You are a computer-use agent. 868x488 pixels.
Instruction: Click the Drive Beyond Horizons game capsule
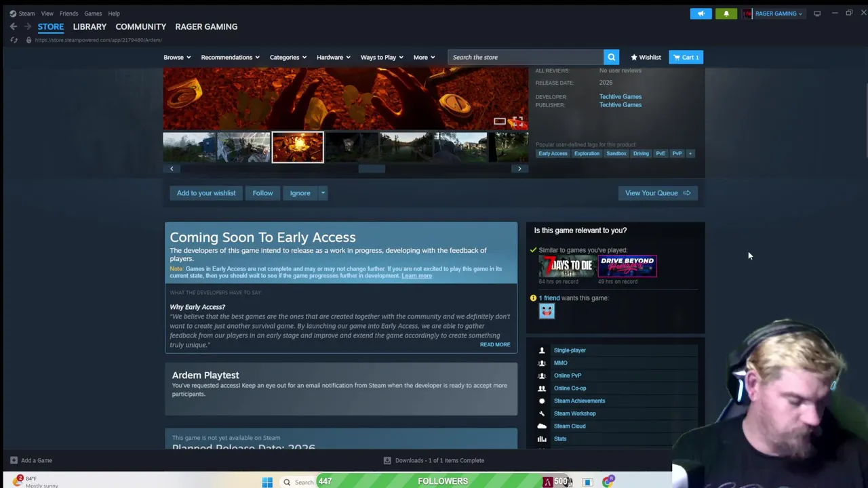pos(627,266)
